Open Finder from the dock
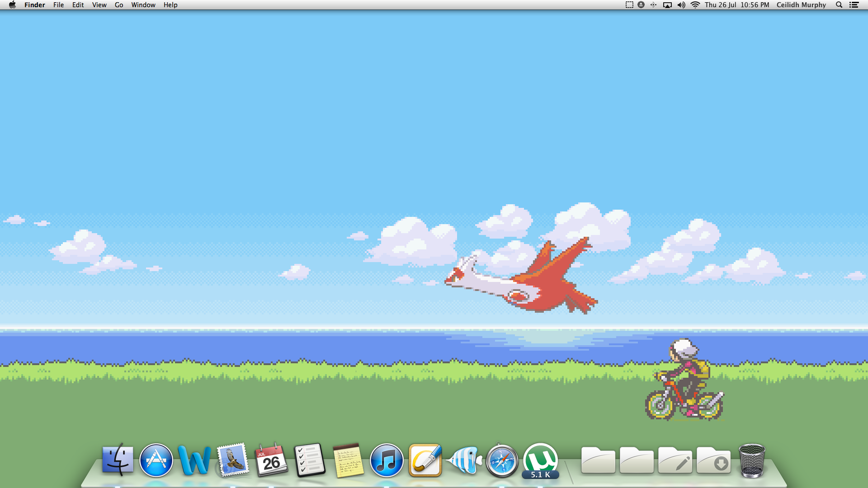 (x=118, y=460)
